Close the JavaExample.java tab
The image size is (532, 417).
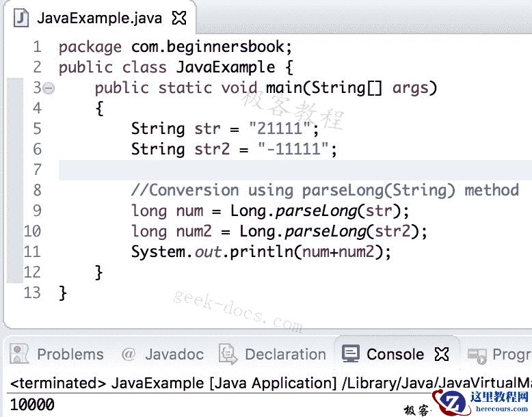coord(179,18)
